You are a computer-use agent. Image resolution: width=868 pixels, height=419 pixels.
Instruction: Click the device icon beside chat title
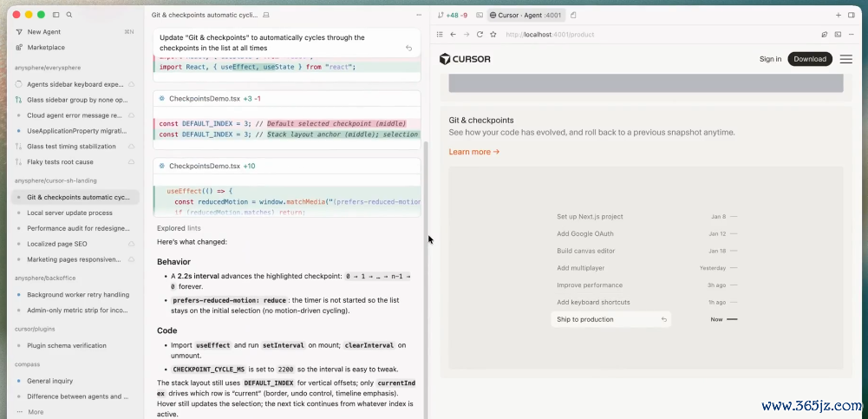coord(266,15)
